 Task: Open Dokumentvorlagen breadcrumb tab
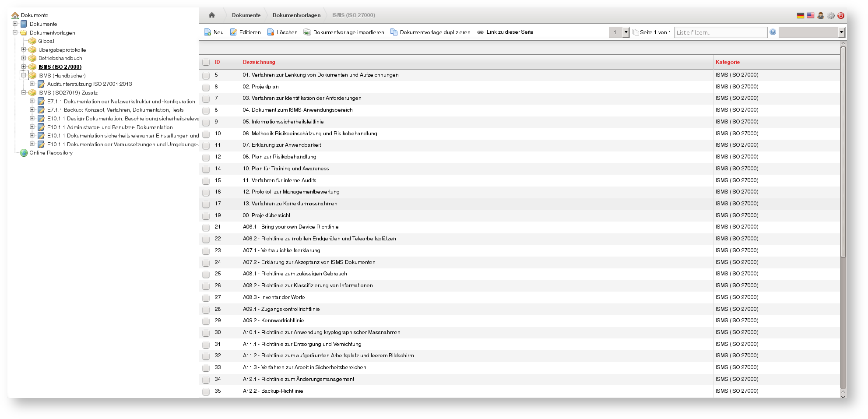[296, 15]
